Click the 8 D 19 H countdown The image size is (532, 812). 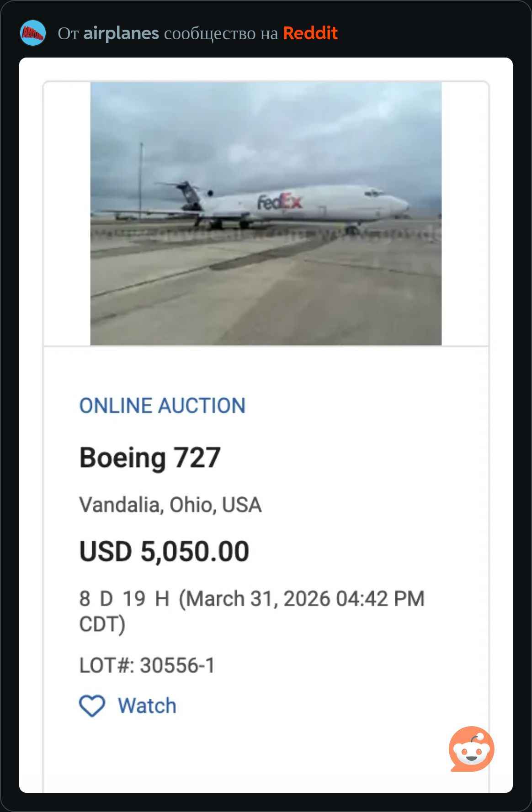click(124, 599)
